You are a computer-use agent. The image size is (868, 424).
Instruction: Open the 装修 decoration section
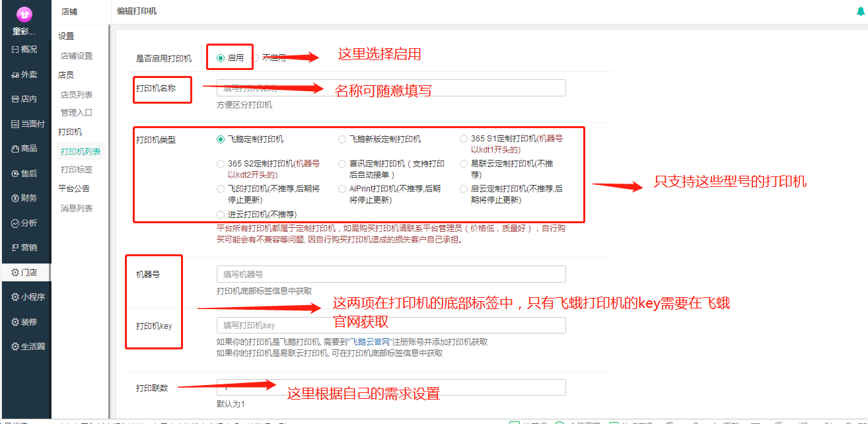tap(24, 322)
